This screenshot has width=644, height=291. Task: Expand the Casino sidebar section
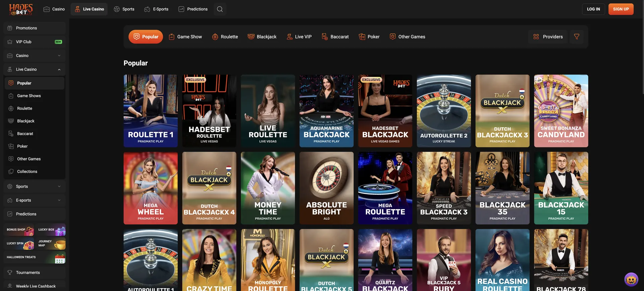(35, 56)
